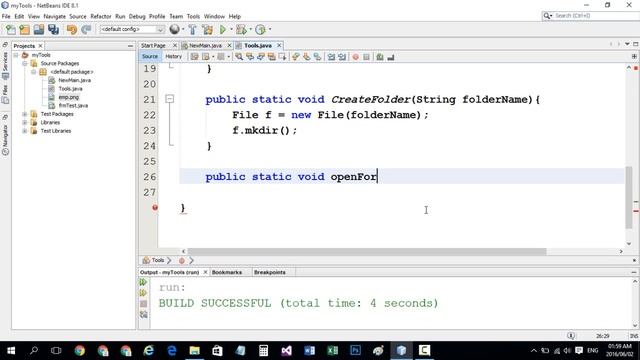Click the Search field at top right
640x360 pixels.
point(594,16)
